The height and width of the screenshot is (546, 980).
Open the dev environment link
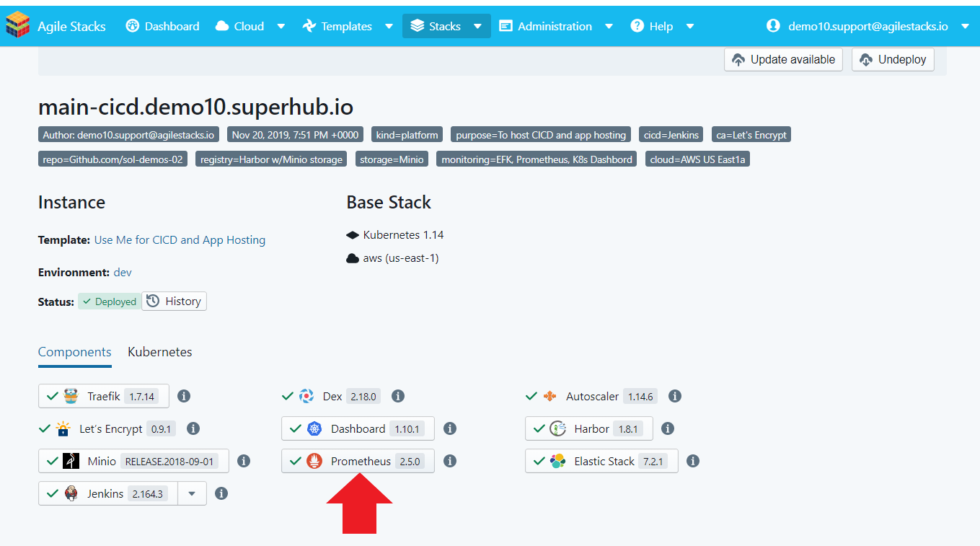coord(123,273)
